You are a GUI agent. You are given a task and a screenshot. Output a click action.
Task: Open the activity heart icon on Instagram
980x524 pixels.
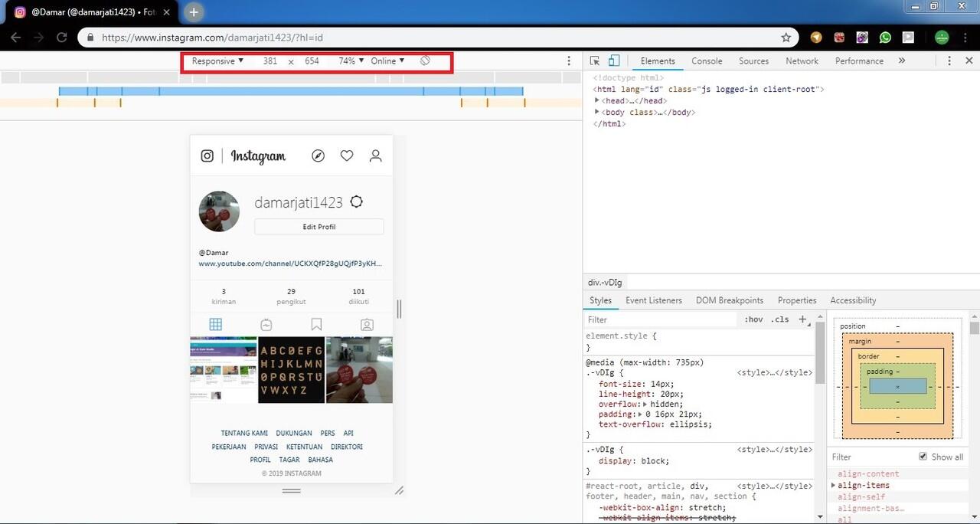(347, 156)
